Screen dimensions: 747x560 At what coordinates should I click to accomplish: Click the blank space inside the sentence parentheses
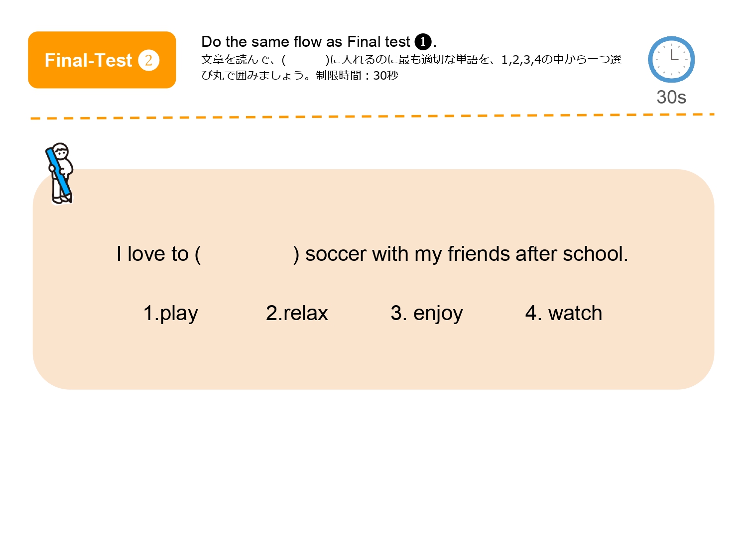[x=247, y=254]
